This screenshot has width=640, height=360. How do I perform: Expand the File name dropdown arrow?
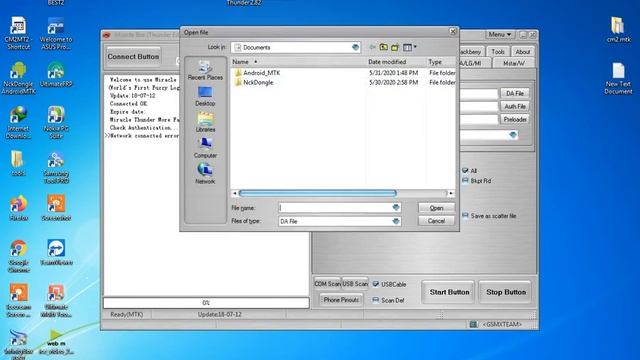[396, 208]
